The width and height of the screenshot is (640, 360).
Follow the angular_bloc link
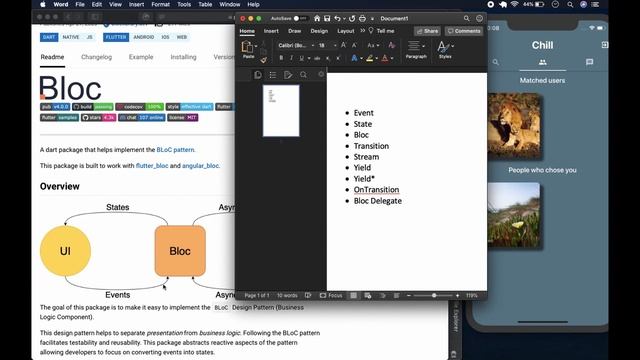200,166
